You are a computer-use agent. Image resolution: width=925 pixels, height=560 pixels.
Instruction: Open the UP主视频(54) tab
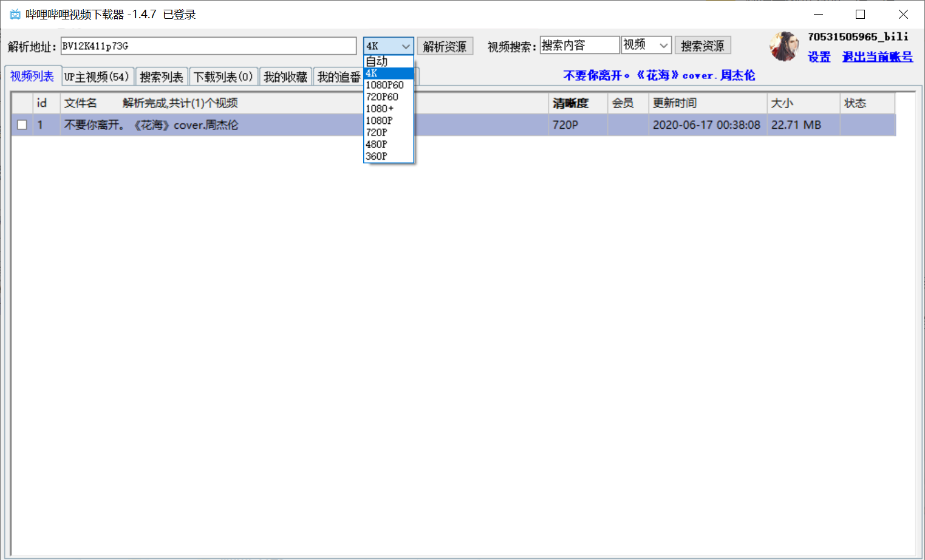(97, 77)
